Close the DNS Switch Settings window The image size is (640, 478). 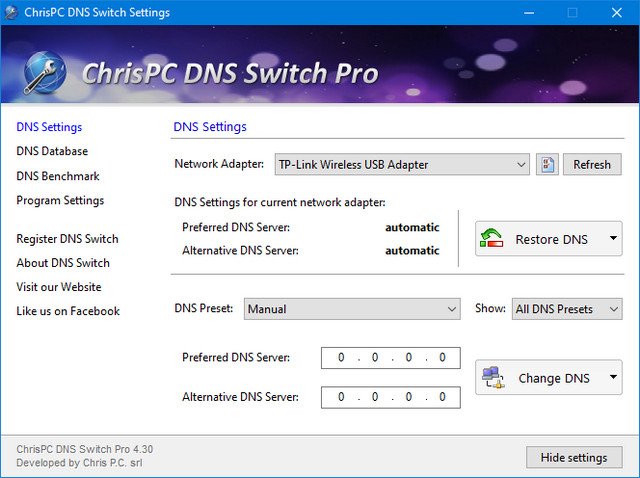click(x=617, y=13)
